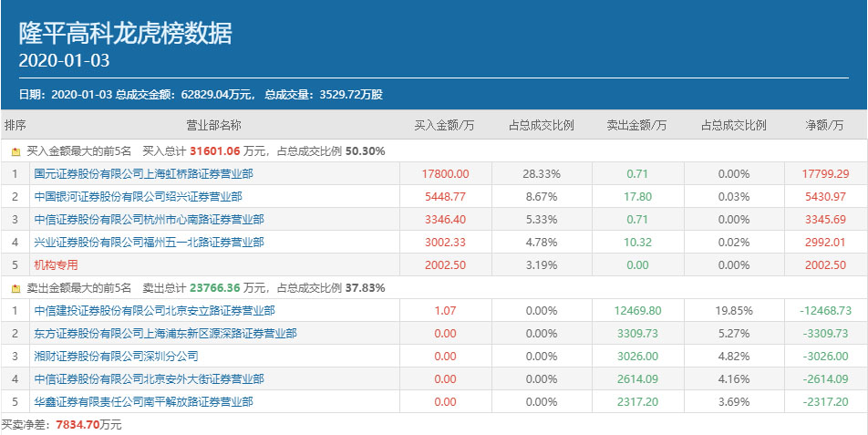Select the 3.19% ratio cell

click(542, 265)
